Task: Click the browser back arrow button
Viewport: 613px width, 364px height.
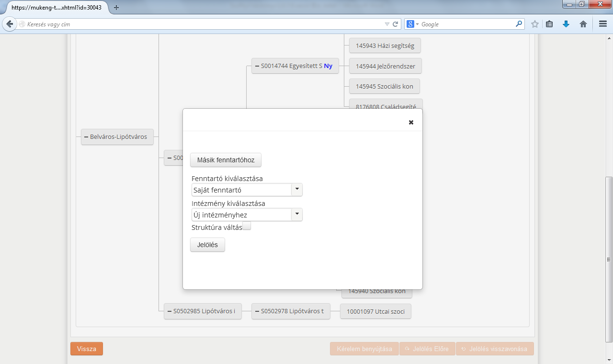Action: (9, 24)
